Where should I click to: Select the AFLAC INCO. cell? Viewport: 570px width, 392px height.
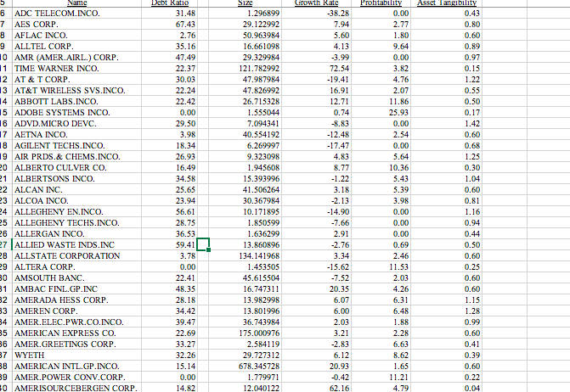(77, 35)
